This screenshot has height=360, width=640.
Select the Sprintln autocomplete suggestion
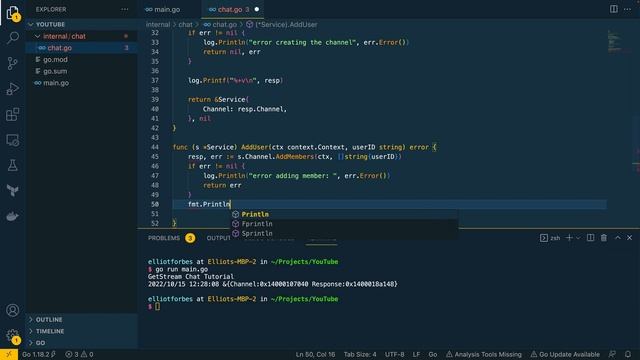point(344,233)
